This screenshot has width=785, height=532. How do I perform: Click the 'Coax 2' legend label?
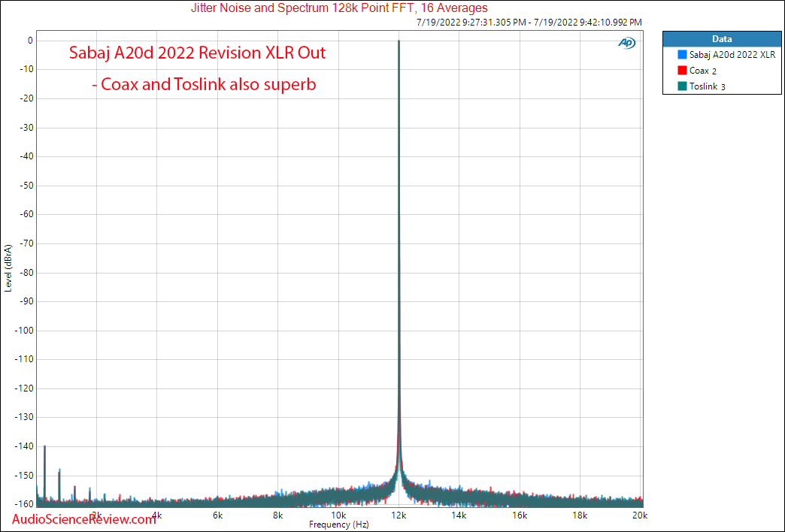[703, 71]
